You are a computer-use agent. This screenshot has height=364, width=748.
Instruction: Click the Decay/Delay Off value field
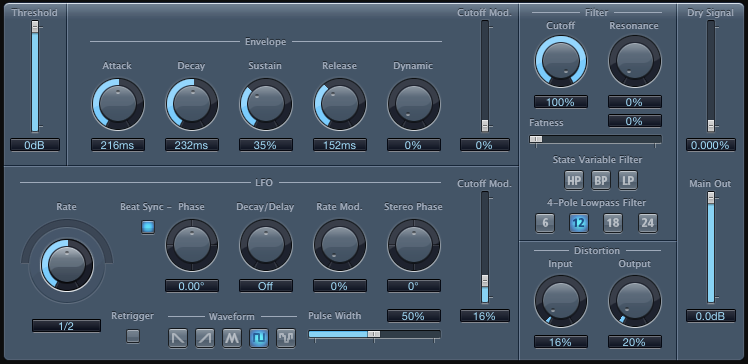pyautogui.click(x=266, y=286)
